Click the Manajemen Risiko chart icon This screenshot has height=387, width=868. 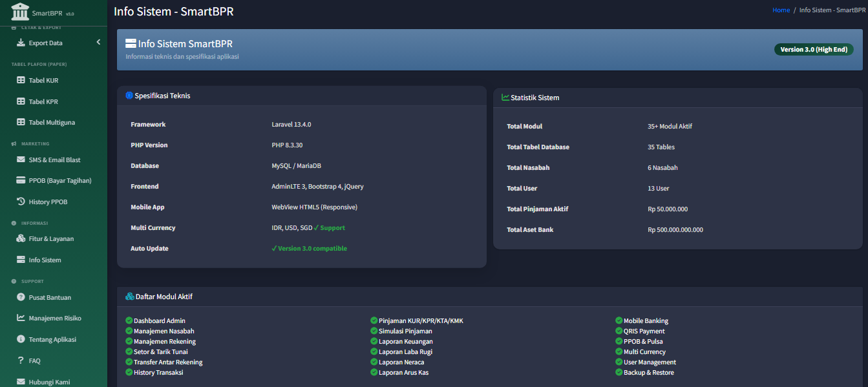pos(21,318)
